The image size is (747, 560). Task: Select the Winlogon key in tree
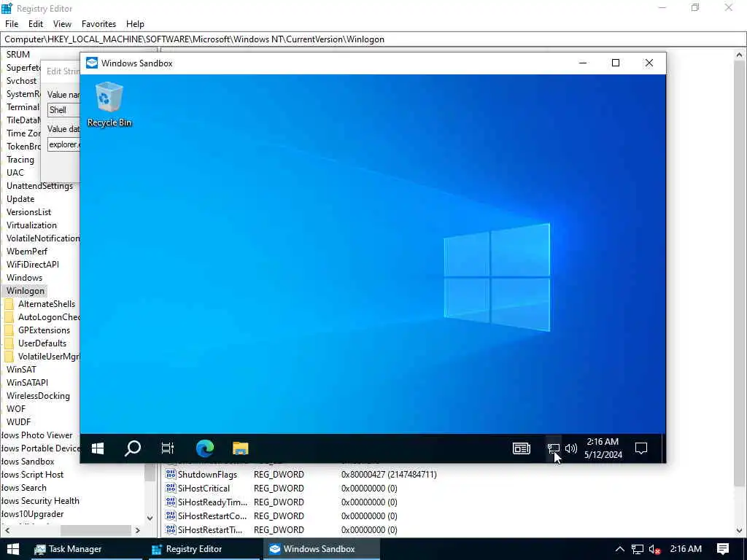[x=26, y=290]
